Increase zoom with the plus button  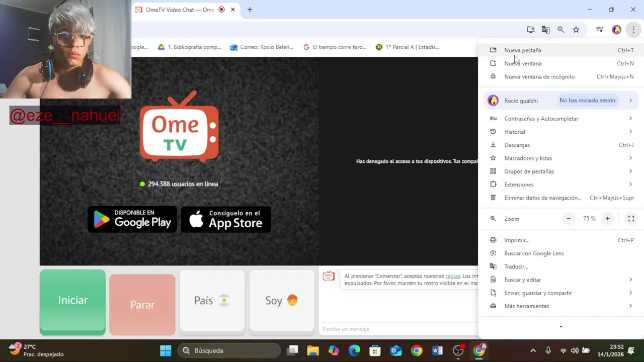click(607, 219)
